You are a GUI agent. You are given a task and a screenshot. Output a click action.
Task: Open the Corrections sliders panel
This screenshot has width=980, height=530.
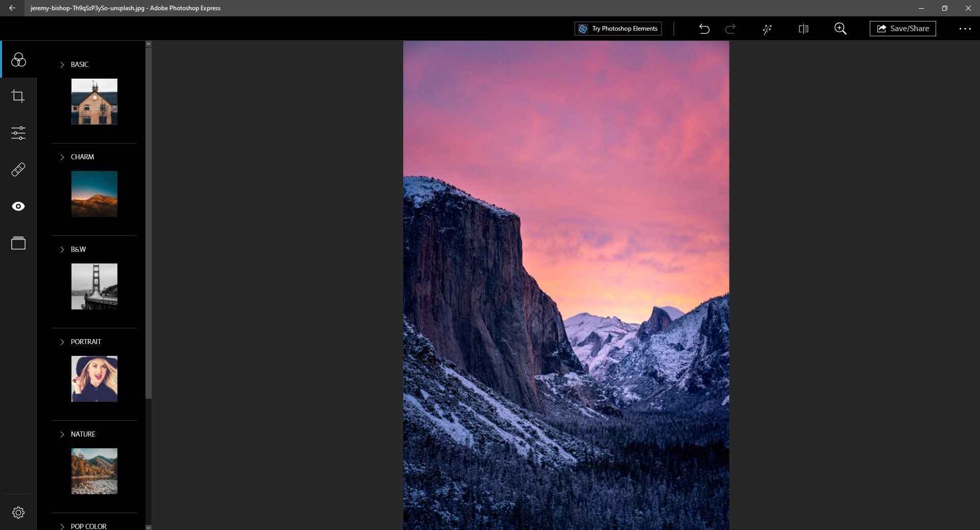click(18, 133)
